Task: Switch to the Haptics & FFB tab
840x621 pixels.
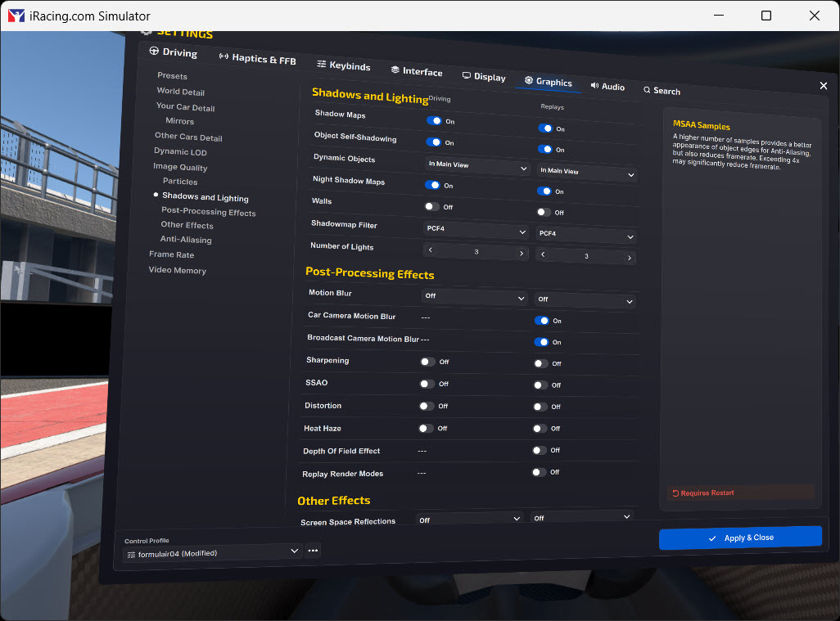Action: tap(257, 58)
